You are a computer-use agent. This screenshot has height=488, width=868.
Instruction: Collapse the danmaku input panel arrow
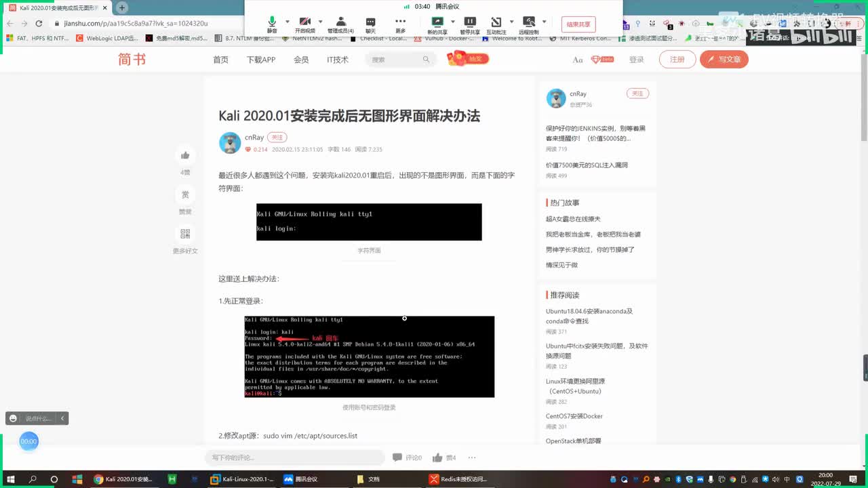62,418
